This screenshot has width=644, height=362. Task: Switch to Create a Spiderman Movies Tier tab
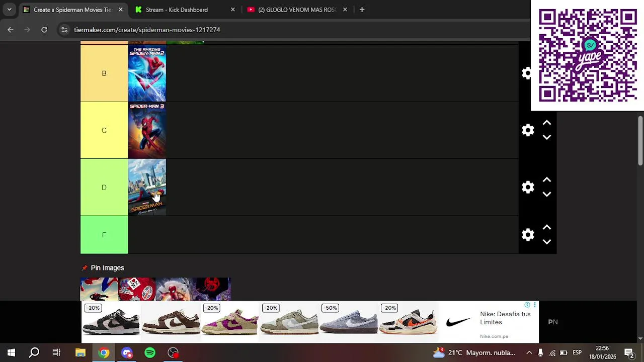coord(72,10)
